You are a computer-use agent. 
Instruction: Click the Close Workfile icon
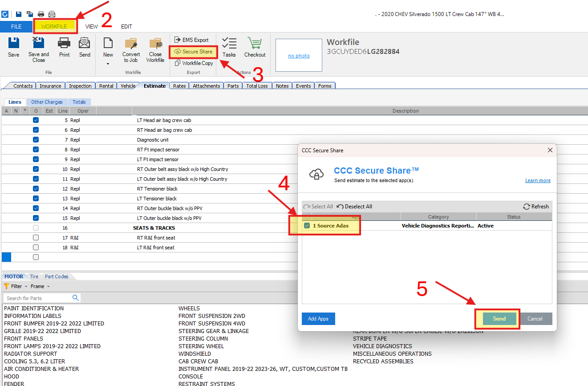pos(155,44)
